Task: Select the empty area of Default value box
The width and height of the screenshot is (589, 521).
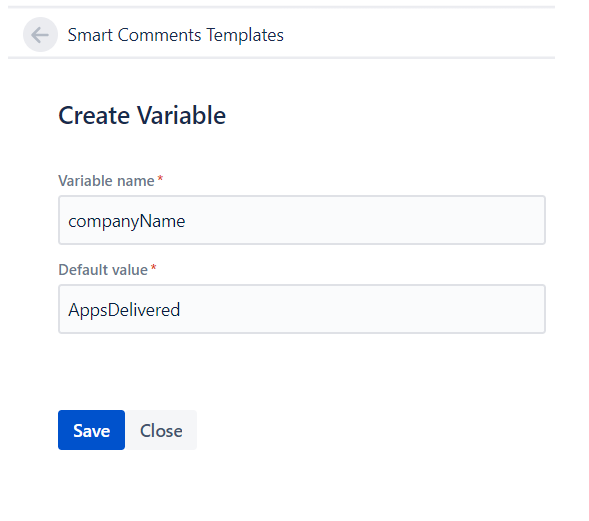Action: pos(361,309)
